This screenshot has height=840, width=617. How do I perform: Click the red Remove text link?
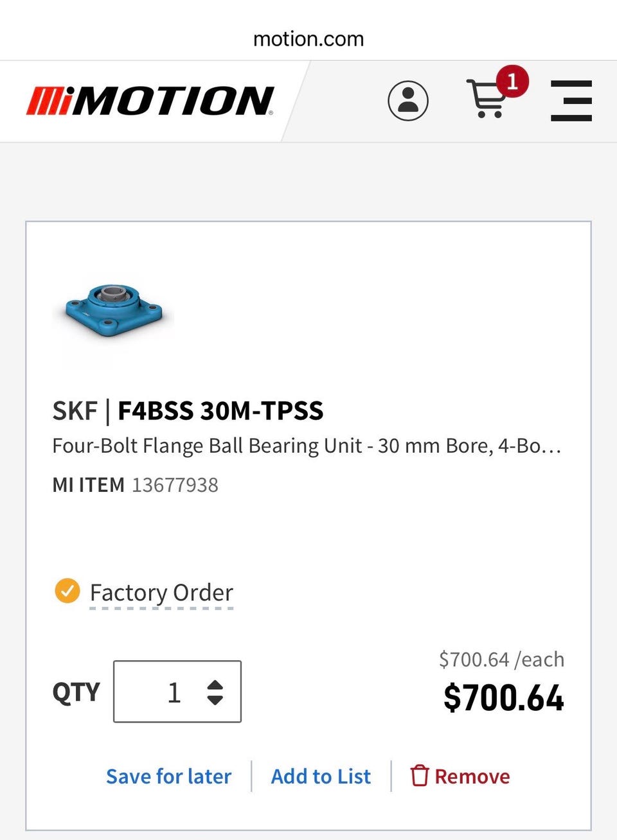472,776
